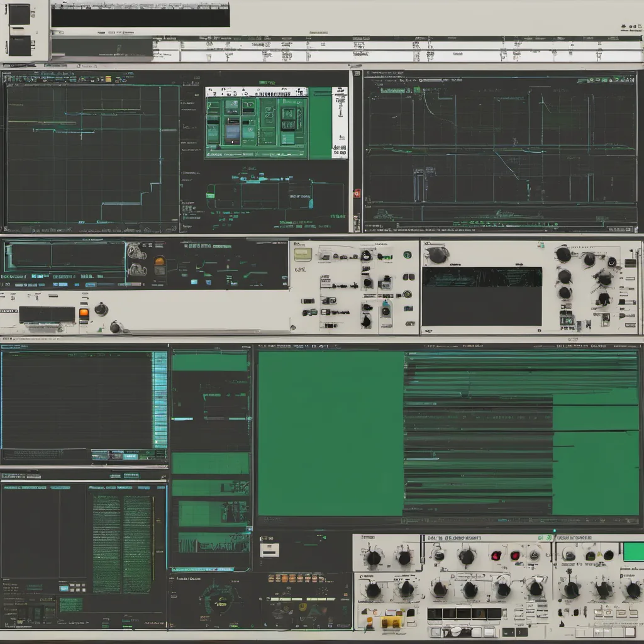
Task: Click the small red marker between the graph panels
Action: (x=357, y=194)
